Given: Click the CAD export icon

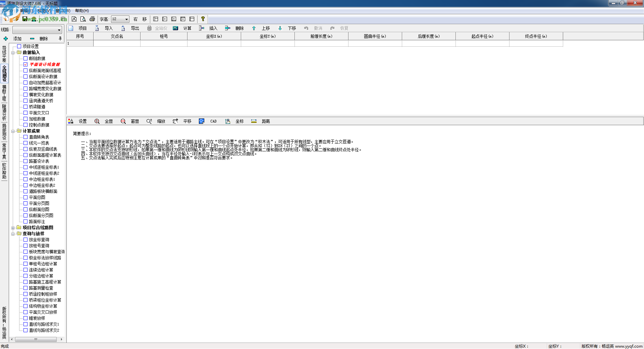Looking at the screenshot, I should point(202,121).
